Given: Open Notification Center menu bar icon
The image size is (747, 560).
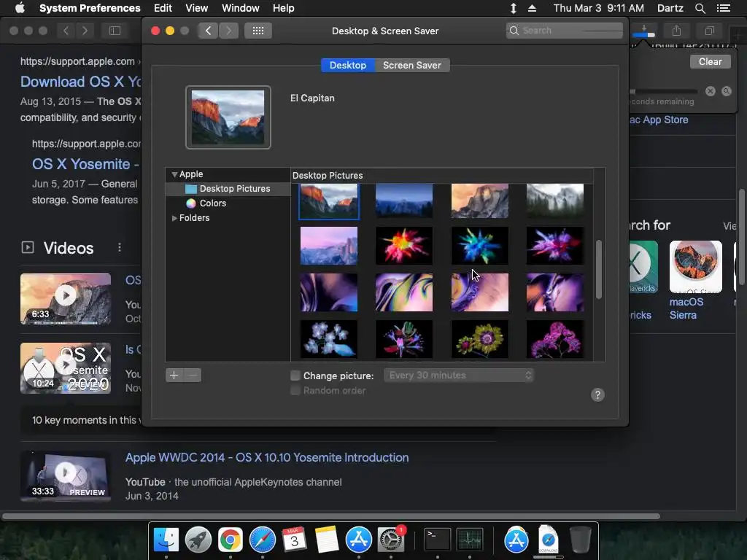Looking at the screenshot, I should [x=724, y=8].
